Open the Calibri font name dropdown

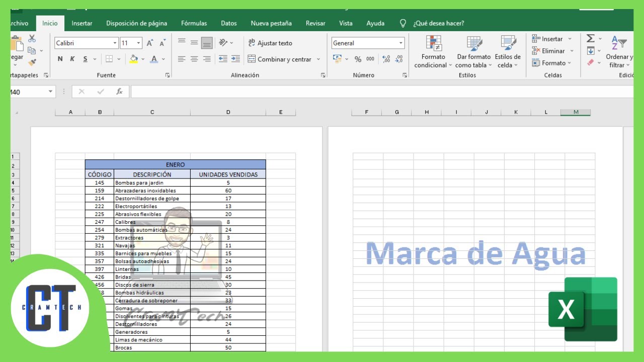115,43
